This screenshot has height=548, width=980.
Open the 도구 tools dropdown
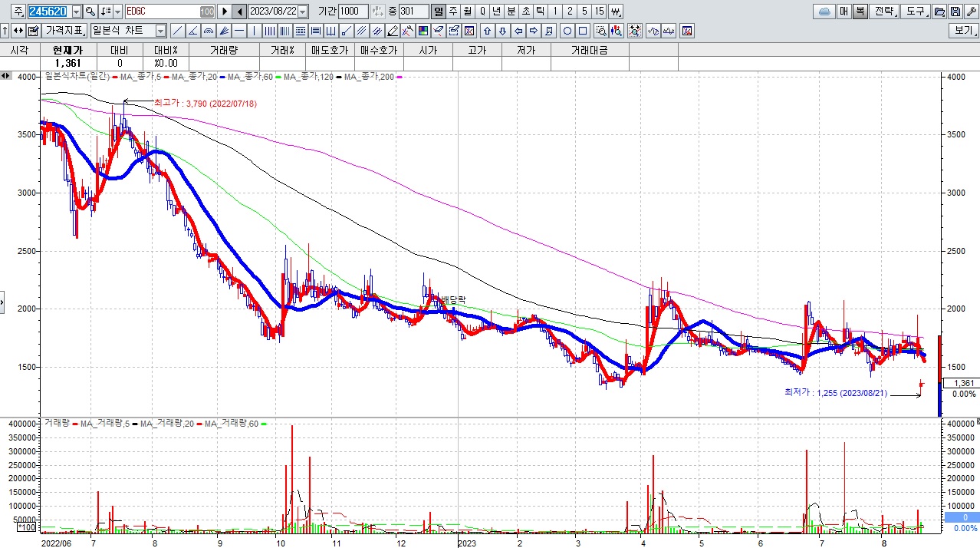(916, 12)
